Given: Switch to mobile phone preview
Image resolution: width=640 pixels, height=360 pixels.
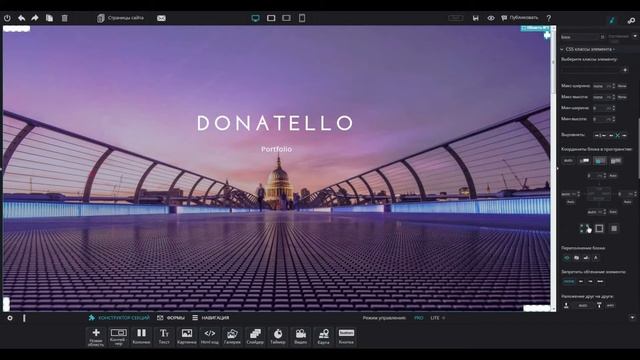Looking at the screenshot, I should click(302, 18).
